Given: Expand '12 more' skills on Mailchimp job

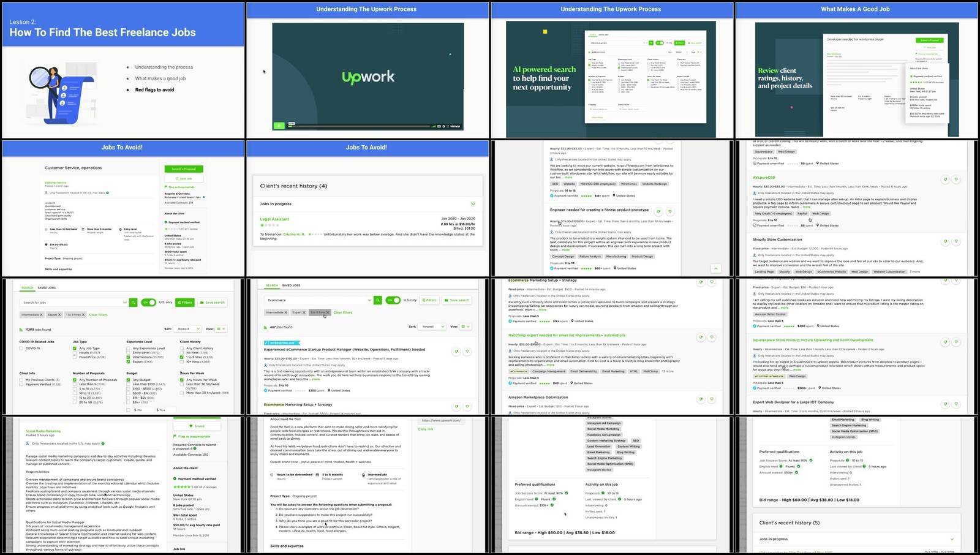Looking at the screenshot, I should (x=668, y=371).
